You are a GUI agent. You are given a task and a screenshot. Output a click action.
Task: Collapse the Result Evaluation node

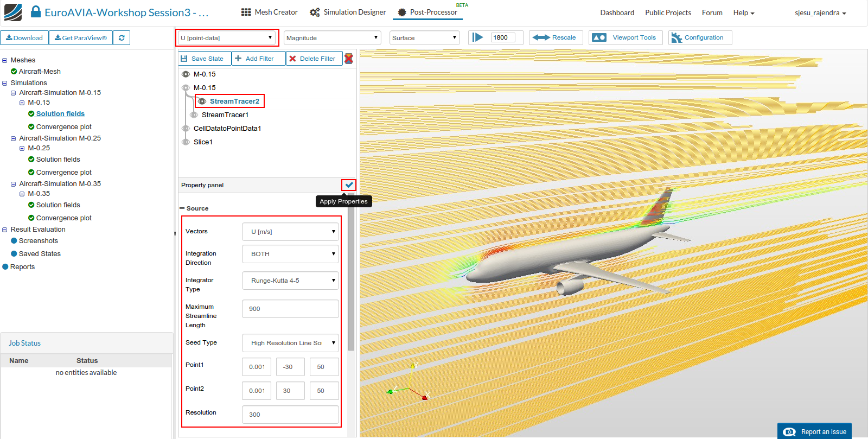coord(4,230)
